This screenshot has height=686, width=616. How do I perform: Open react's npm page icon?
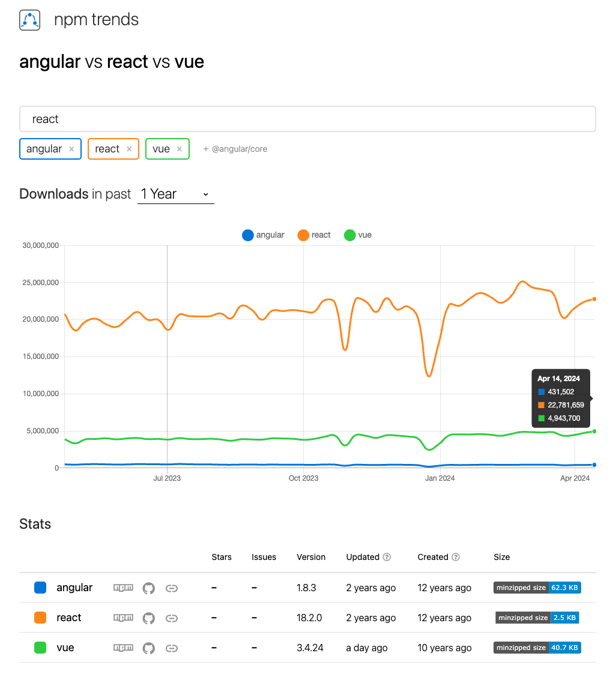click(123, 618)
